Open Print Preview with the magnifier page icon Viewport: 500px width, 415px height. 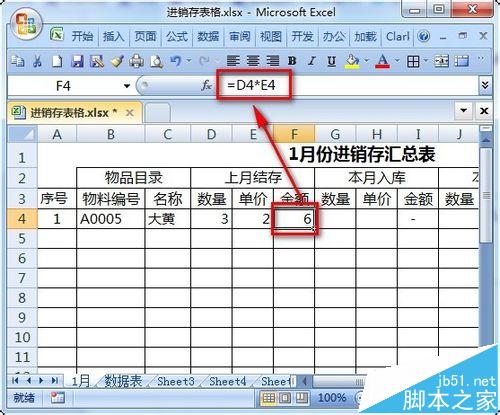(x=156, y=61)
